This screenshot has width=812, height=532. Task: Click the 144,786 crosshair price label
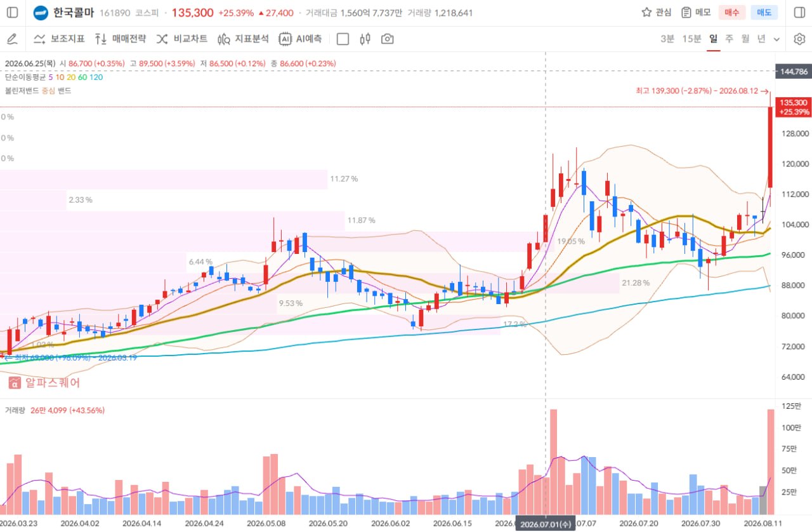pyautogui.click(x=794, y=71)
